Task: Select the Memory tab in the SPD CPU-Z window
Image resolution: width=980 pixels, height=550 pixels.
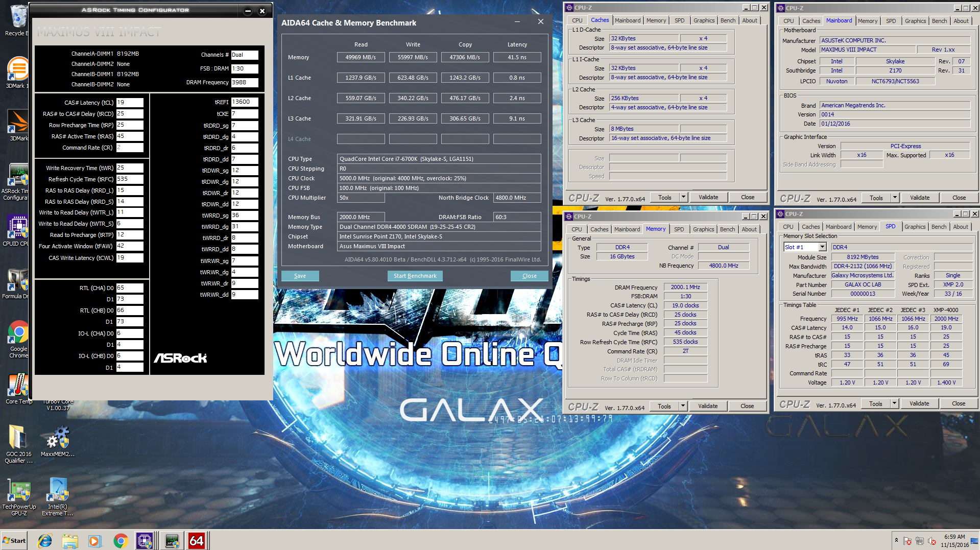Action: 867,227
